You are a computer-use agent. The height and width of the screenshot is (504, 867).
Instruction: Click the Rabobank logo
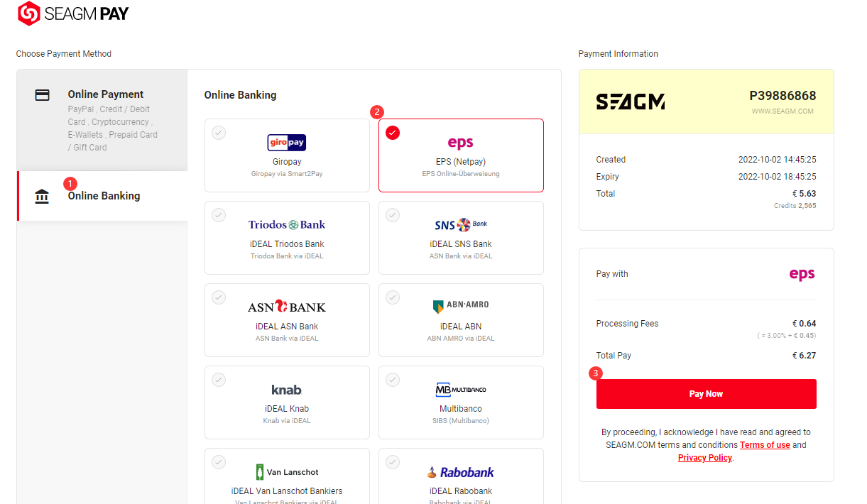coord(461,472)
